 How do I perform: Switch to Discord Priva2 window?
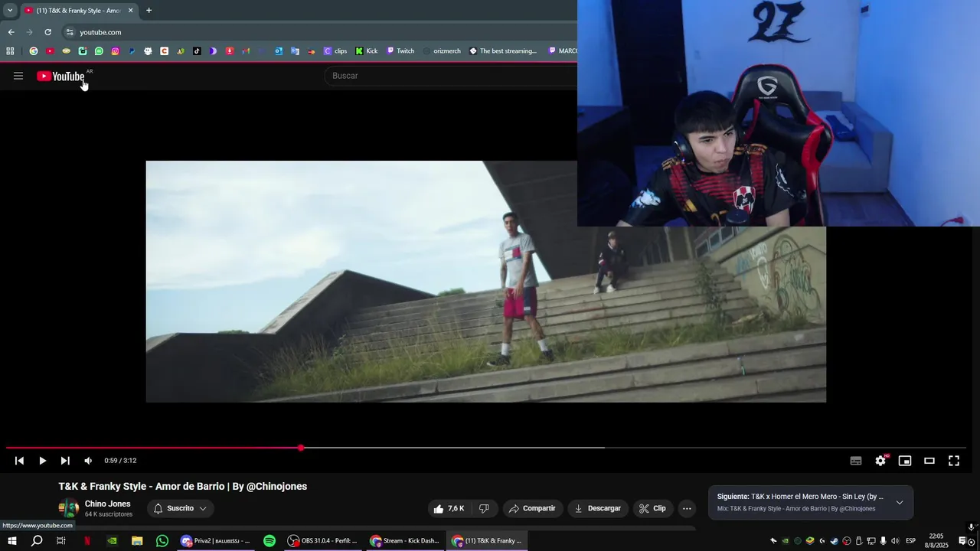[215, 541]
